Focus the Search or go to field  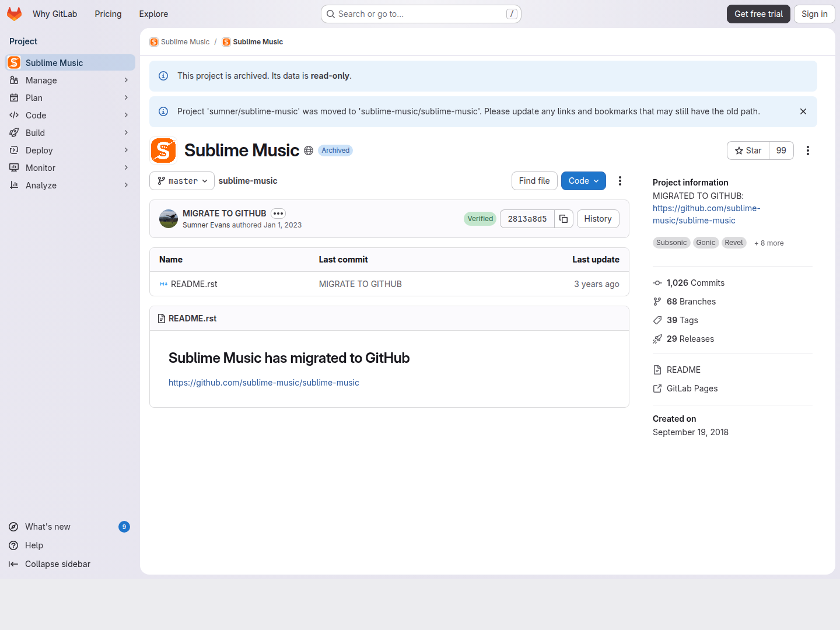(421, 14)
